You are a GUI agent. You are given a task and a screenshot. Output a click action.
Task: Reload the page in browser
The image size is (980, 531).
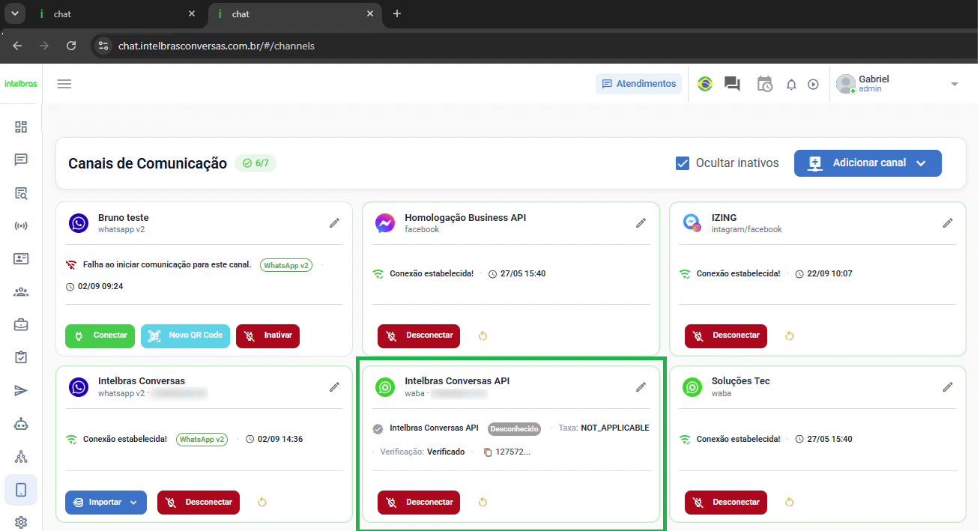[x=71, y=46]
